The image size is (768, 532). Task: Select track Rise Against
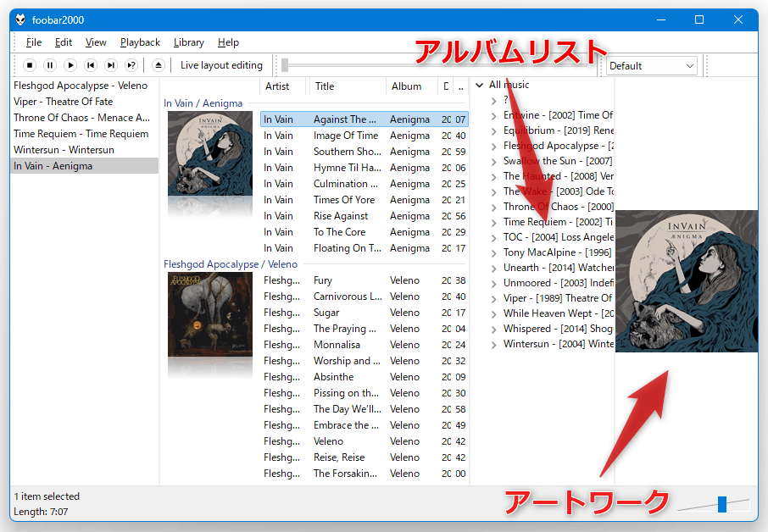[365, 216]
